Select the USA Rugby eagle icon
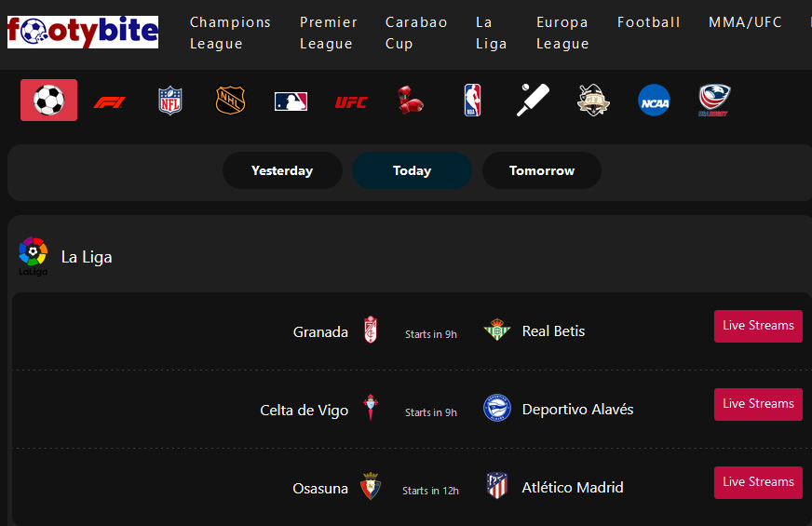Screen dimensions: 812x526 714,100
